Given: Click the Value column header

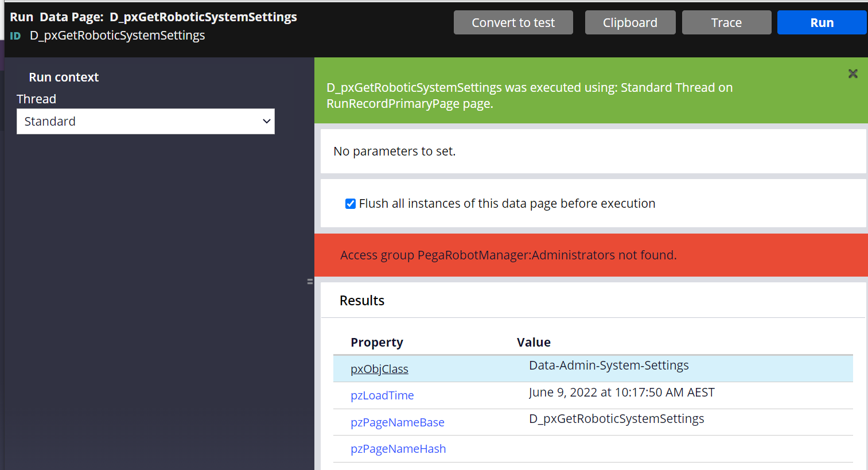Looking at the screenshot, I should [534, 343].
